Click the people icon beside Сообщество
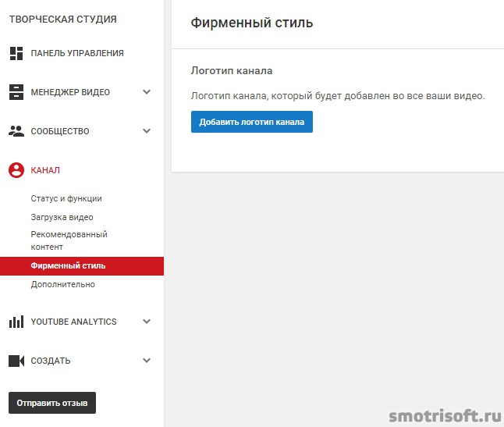This screenshot has height=427, width=504. point(16,131)
